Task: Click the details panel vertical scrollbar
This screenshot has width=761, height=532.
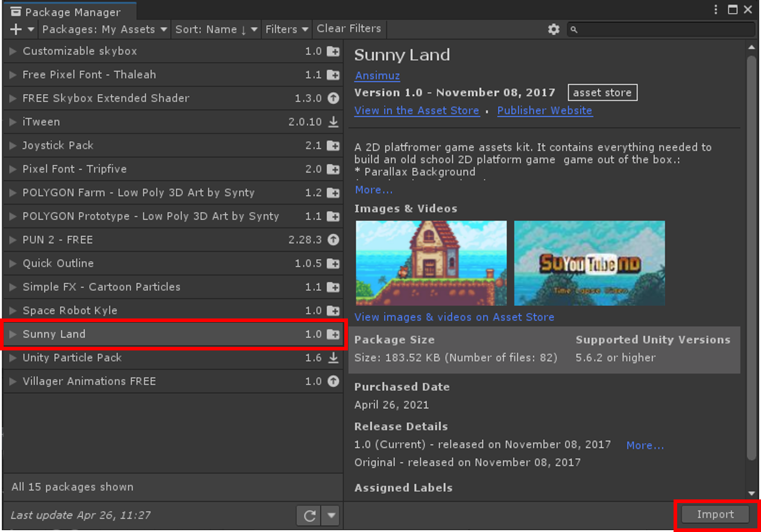Action: [751, 258]
